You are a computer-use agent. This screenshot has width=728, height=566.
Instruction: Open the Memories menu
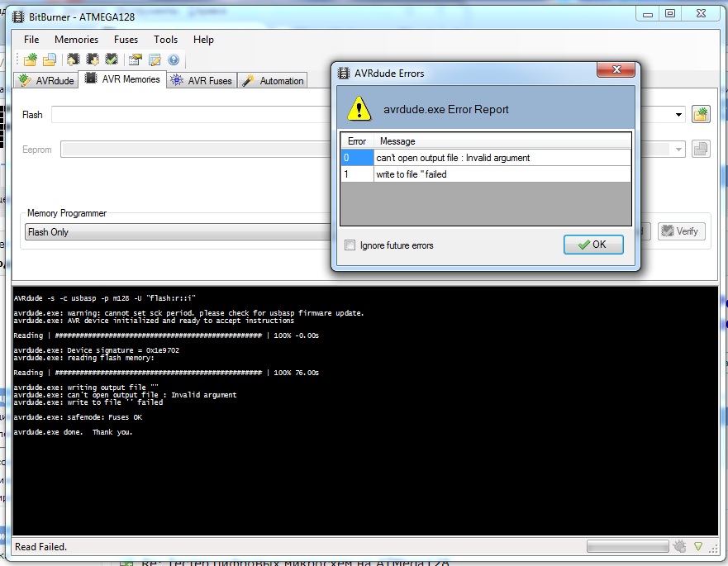[76, 40]
